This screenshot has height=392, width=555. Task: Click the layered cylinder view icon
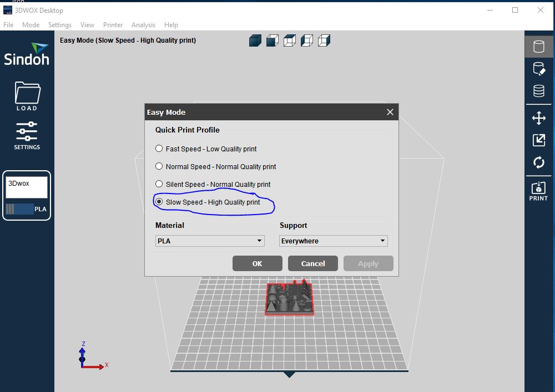coord(539,91)
